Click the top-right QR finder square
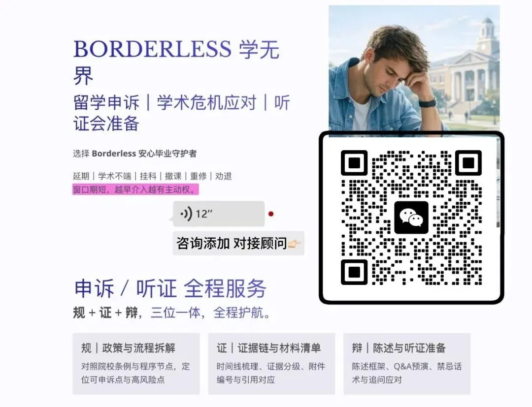532x407 pixels. click(x=468, y=163)
